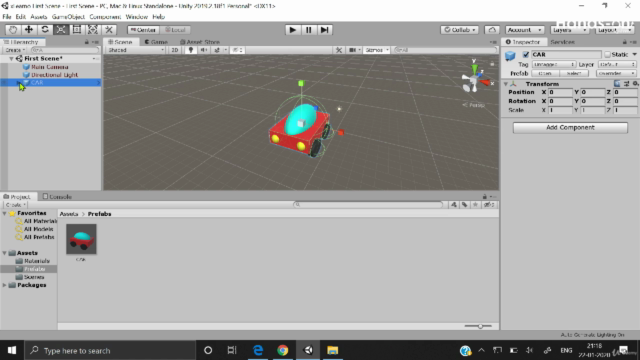Screen dimensions: 640x360
Task: Open the Tag dropdown
Action: tap(553, 64)
